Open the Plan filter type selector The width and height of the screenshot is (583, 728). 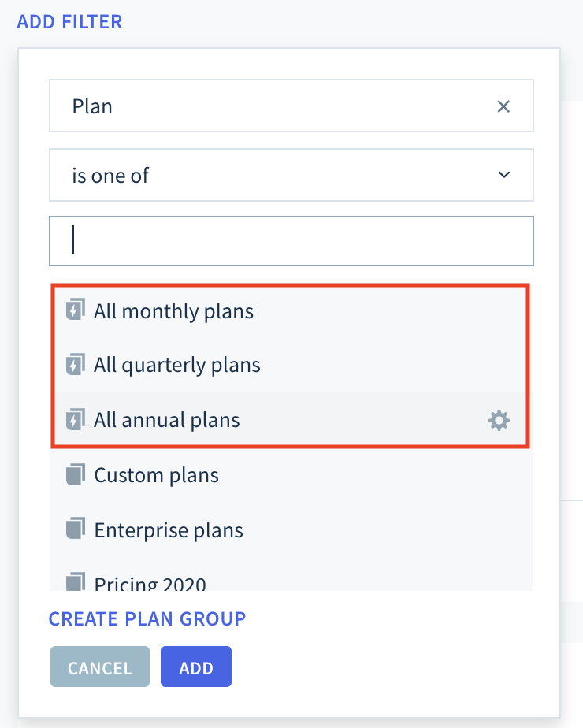coord(291,106)
